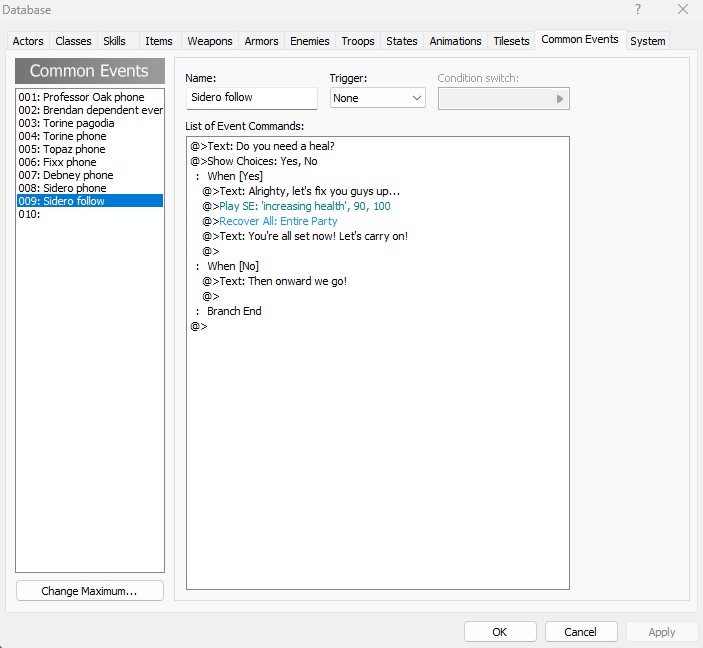
Task: Select Recover All: Entire Party command
Action: pyautogui.click(x=378, y=221)
